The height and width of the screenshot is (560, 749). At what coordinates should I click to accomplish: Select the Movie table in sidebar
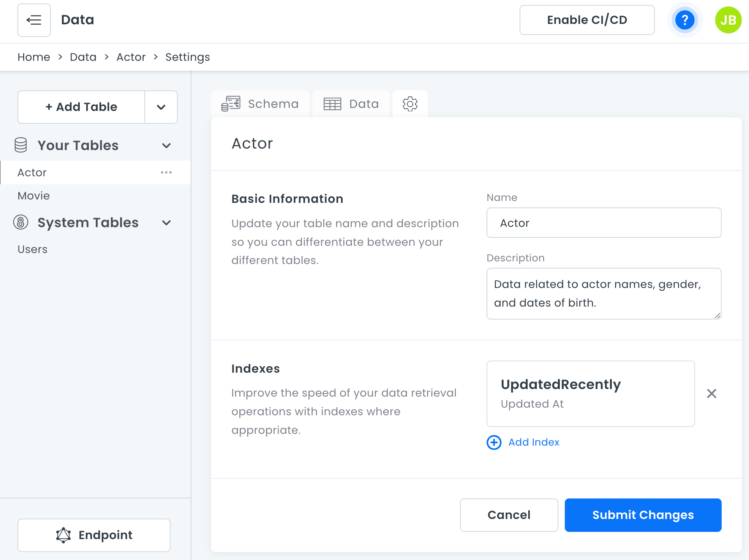[x=34, y=196]
